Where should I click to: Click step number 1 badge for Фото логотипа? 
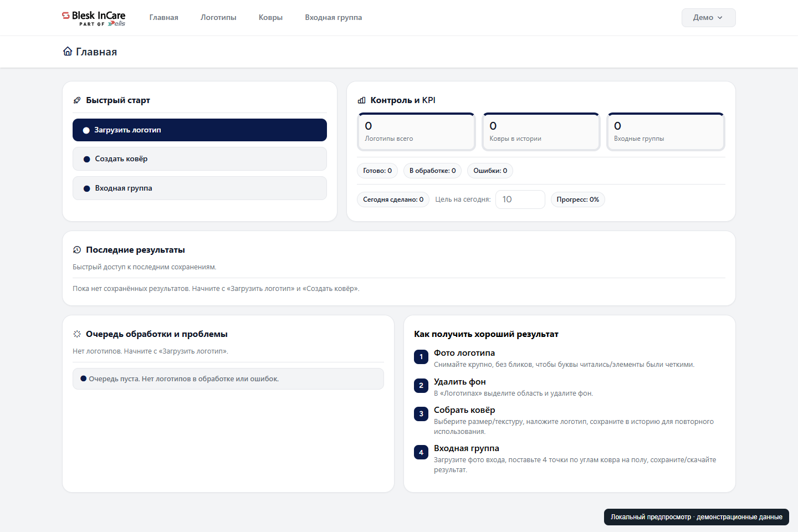[421, 357]
